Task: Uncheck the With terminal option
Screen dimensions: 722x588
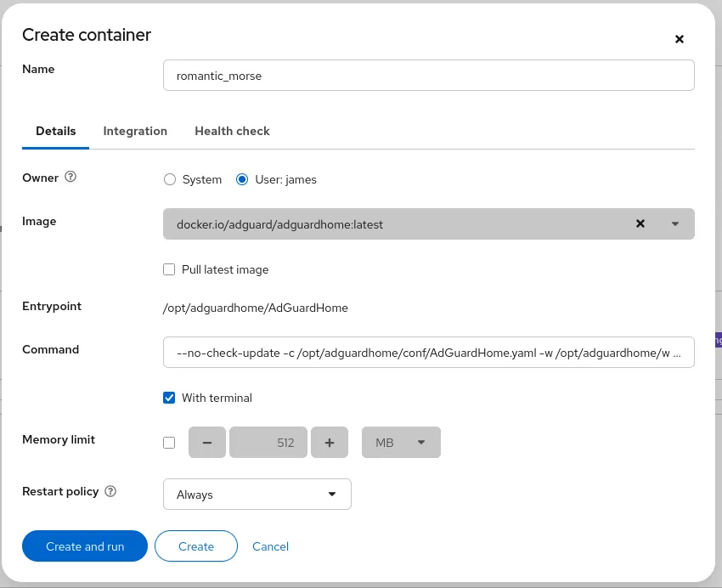Action: [169, 398]
